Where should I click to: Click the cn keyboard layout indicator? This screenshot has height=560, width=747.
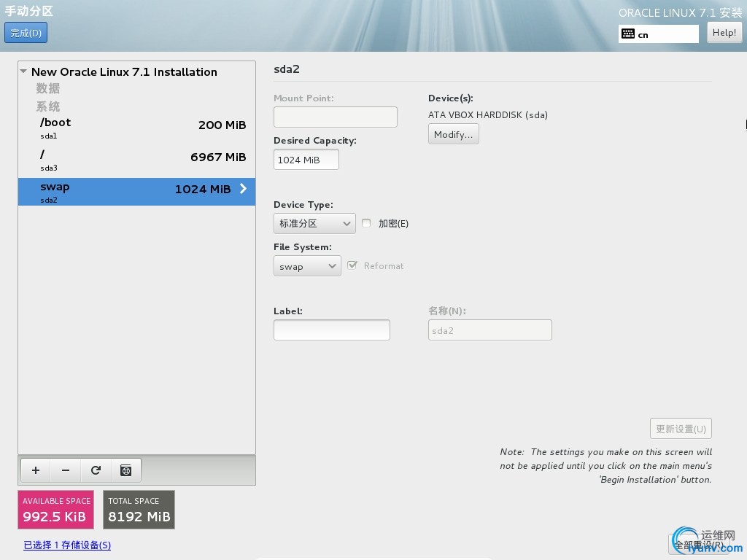click(x=659, y=34)
